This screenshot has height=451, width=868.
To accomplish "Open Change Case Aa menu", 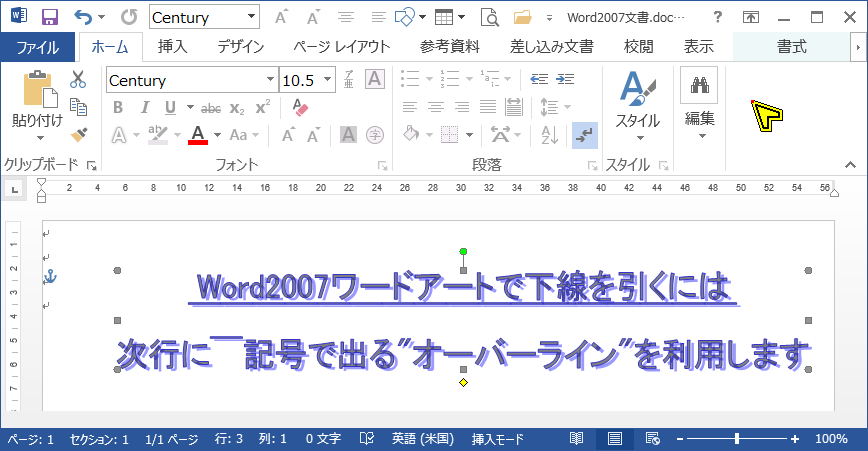I will click(239, 134).
